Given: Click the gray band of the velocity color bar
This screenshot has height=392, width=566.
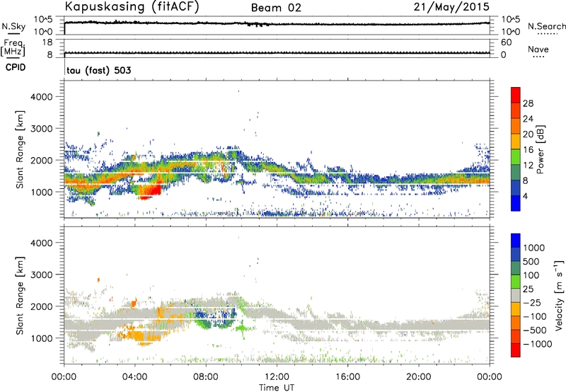Looking at the screenshot, I should click(x=516, y=296).
